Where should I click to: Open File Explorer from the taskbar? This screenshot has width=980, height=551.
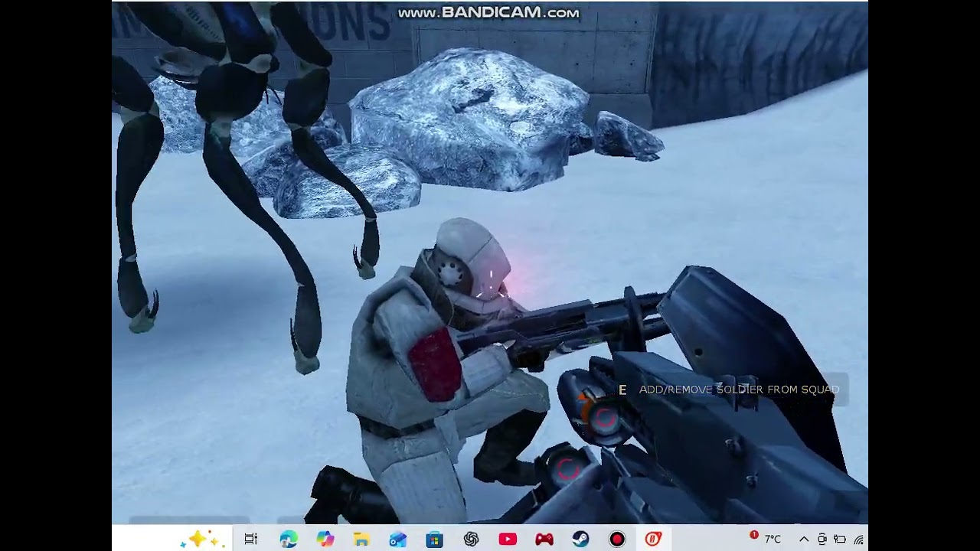361,539
